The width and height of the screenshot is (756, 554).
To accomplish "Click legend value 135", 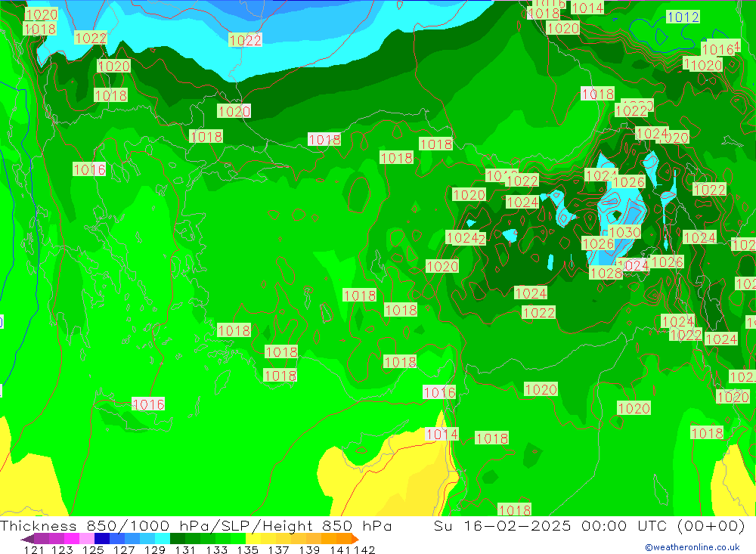I will pos(248,549).
